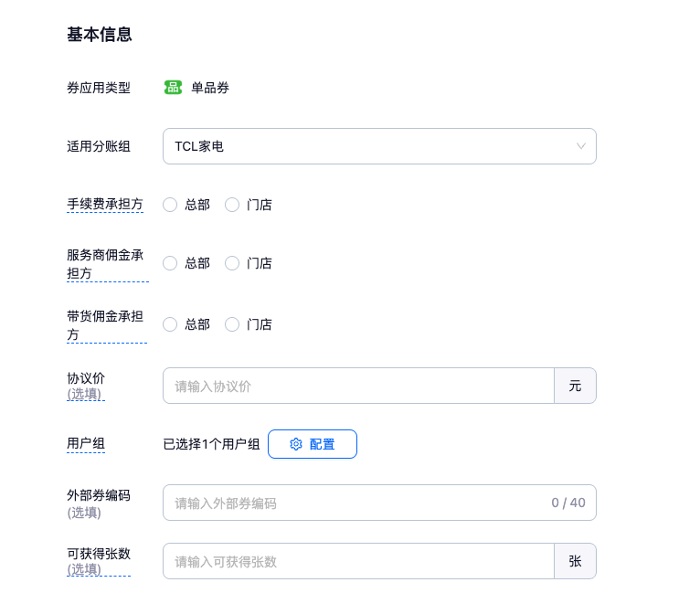Focus the 协议价 input field
The image size is (700, 593).
coord(358,386)
